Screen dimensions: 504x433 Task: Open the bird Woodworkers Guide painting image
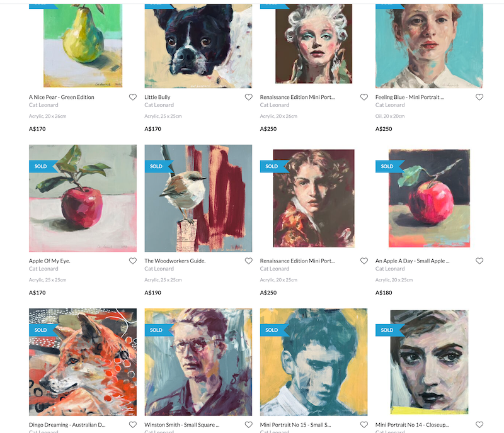pos(198,198)
